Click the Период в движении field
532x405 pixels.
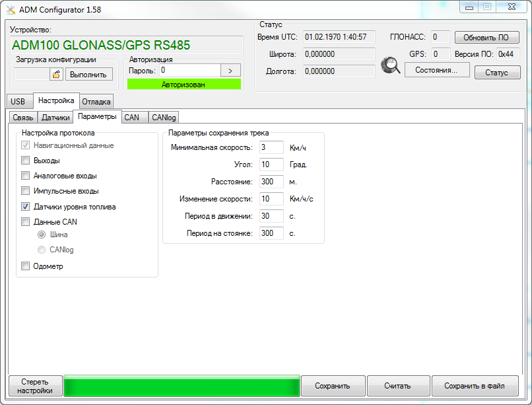[x=271, y=216]
